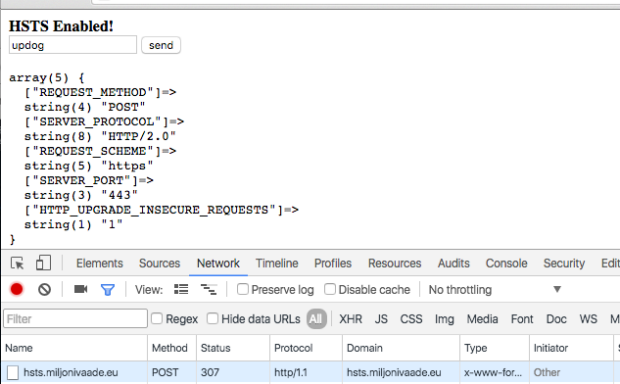Stop recording with the red record button
The width and height of the screenshot is (620, 384).
coord(17,289)
